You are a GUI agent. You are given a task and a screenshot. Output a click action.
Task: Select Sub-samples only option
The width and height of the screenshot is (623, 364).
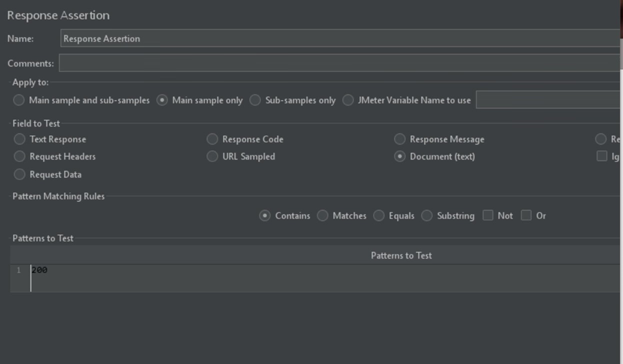click(255, 100)
